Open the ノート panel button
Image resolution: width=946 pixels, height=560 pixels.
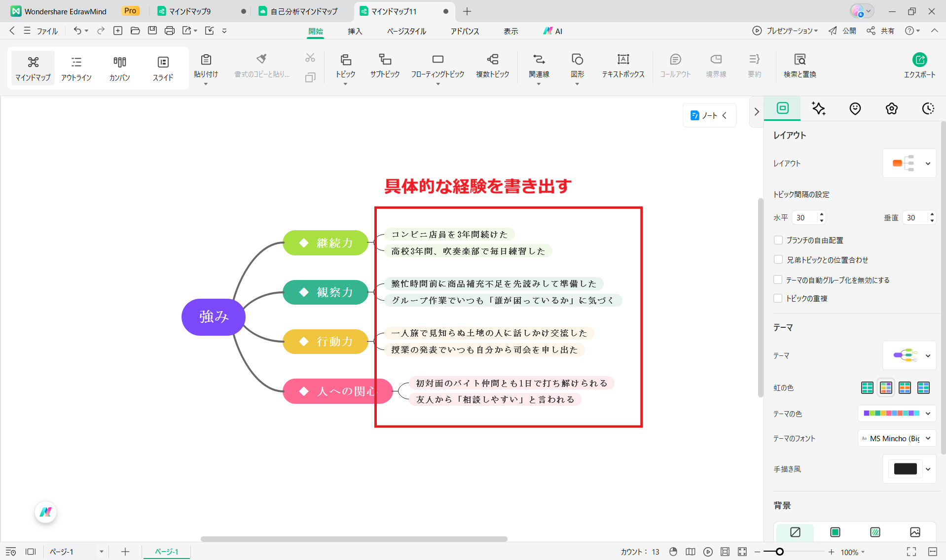709,115
